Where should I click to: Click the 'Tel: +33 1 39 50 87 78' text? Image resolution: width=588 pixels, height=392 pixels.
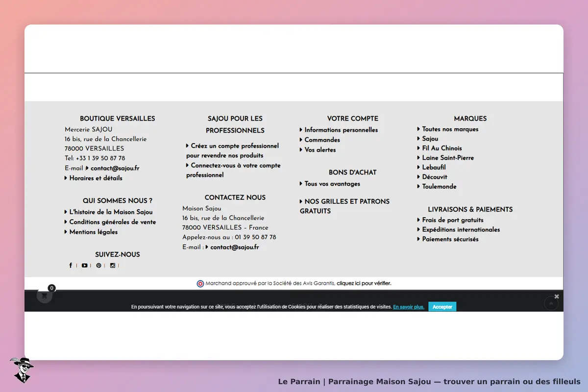95,158
